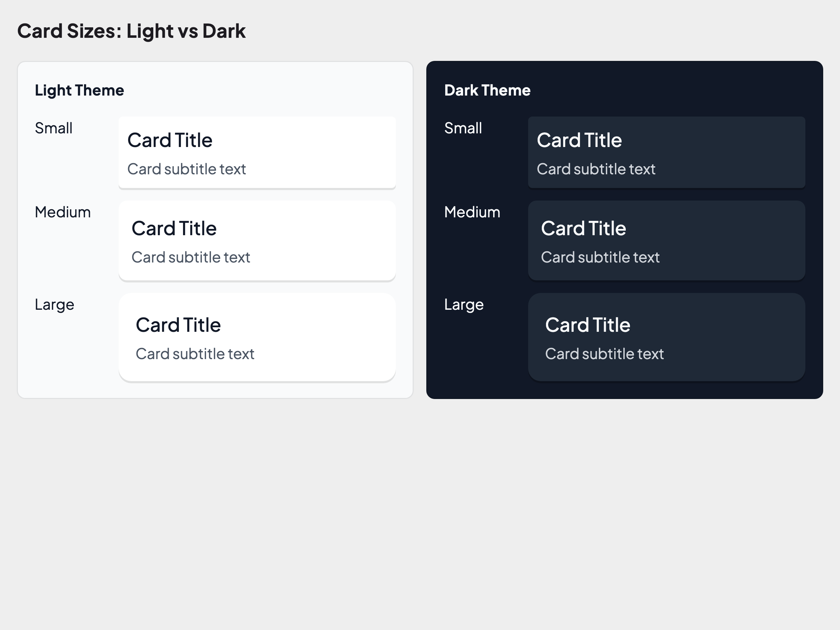Click the small light card's Card Title
Screen dimensions: 840x630
(x=170, y=140)
